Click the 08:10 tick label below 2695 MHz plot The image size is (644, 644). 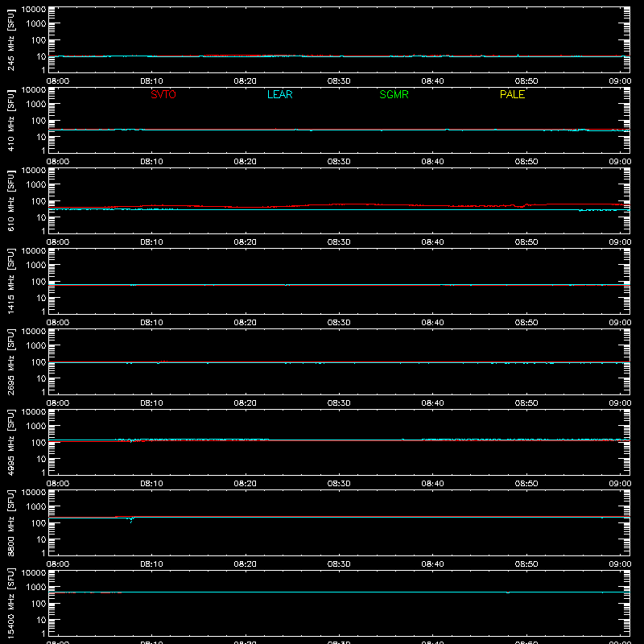coord(151,403)
